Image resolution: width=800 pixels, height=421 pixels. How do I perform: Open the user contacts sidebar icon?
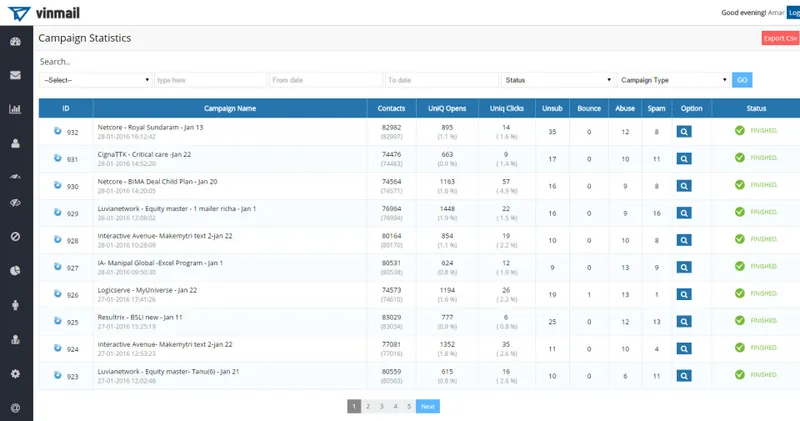coord(15,143)
